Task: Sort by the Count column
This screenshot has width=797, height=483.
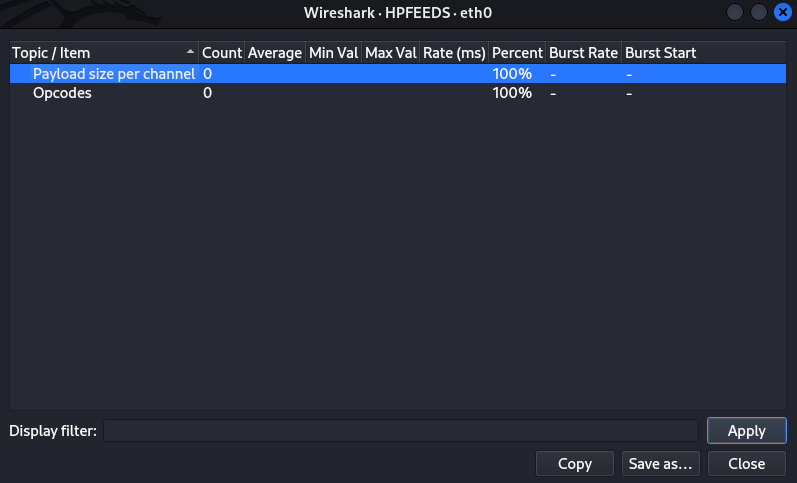Action: [222, 52]
